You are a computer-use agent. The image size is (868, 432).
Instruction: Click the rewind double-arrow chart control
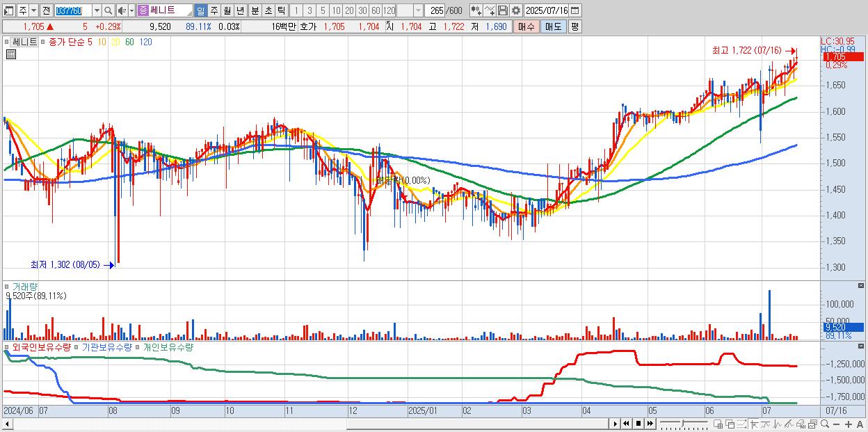click(626, 424)
